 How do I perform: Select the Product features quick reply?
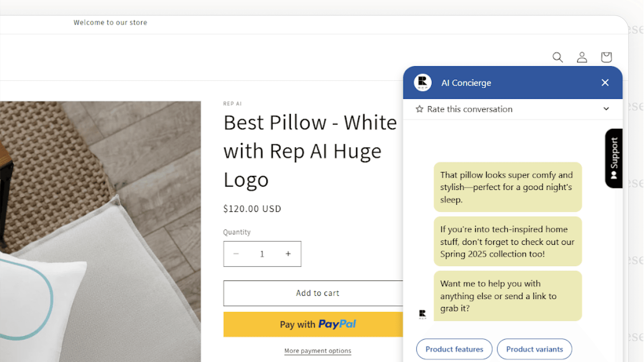coord(454,349)
